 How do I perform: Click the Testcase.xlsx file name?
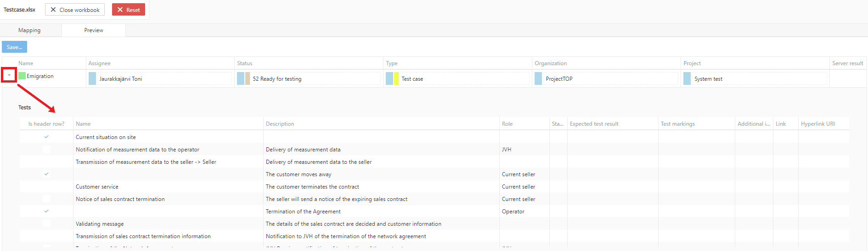tap(19, 10)
